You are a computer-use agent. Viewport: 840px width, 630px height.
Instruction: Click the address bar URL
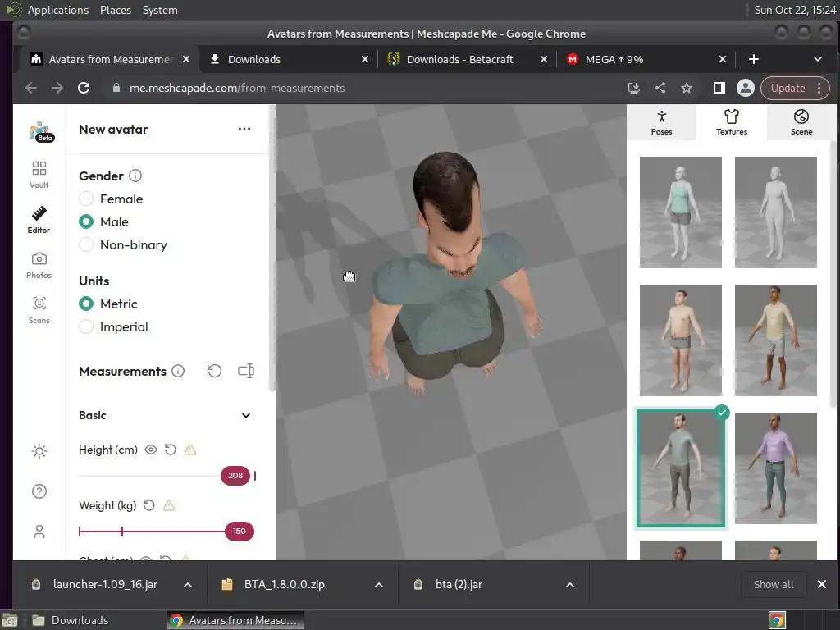[x=237, y=88]
